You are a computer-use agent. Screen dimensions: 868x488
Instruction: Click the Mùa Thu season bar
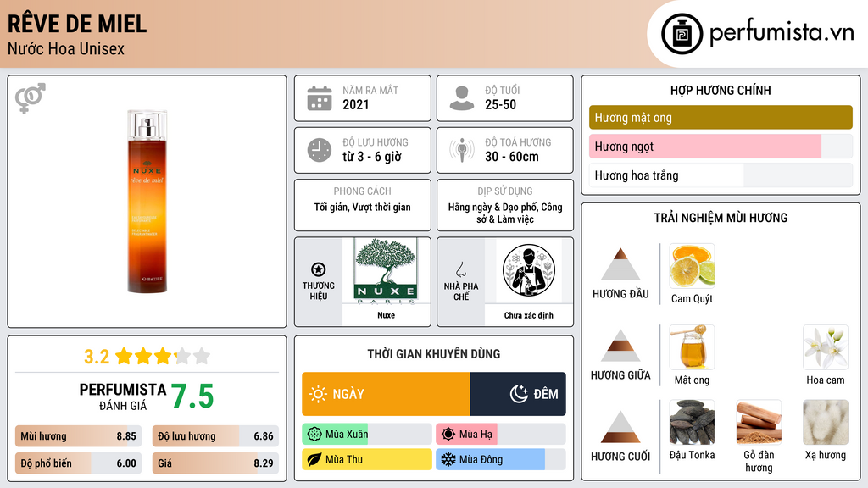[x=367, y=460]
